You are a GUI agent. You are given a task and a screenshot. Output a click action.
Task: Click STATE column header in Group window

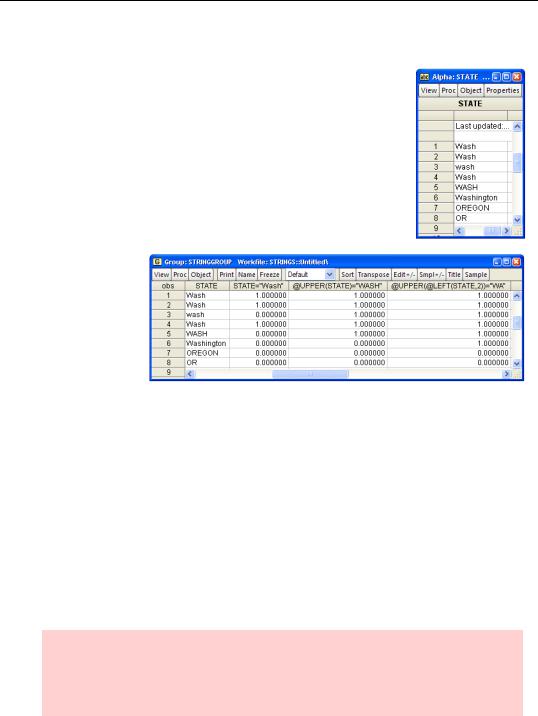pyautogui.click(x=206, y=286)
